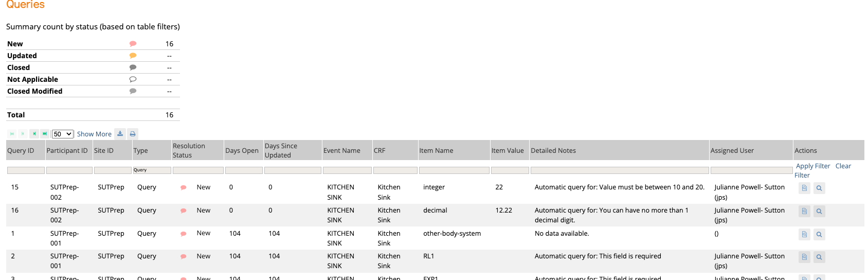The image size is (868, 280).
Task: Click the Query ID filter input
Action: (26, 170)
